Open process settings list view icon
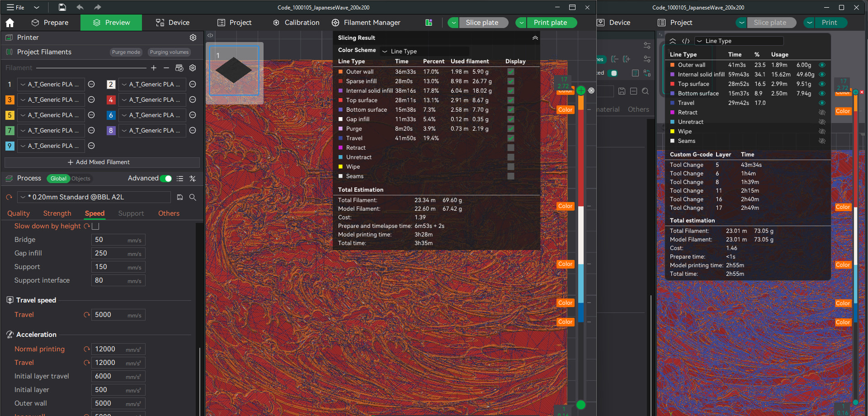 pos(180,179)
